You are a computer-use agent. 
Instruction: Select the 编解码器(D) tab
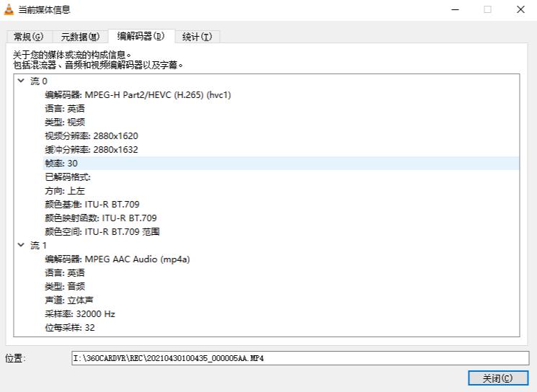pyautogui.click(x=141, y=36)
